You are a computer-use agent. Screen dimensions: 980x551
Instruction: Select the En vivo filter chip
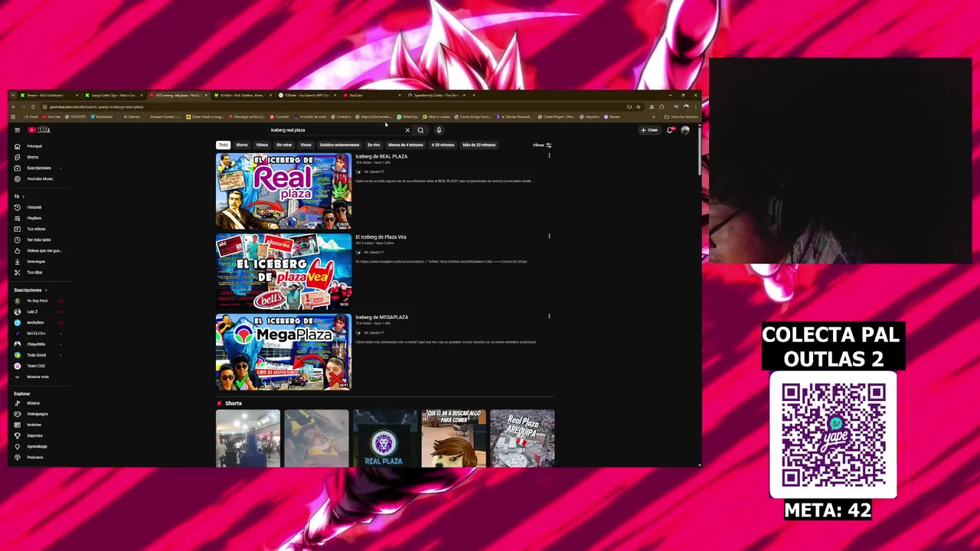[x=374, y=145]
